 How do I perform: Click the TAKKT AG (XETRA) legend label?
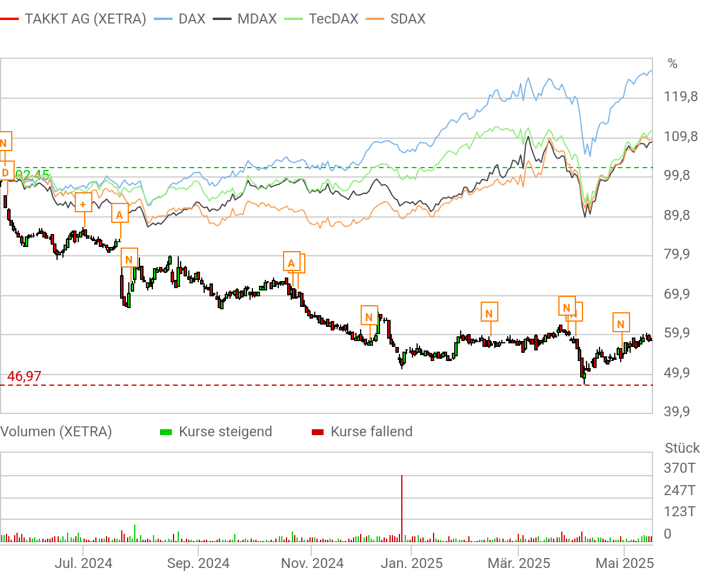coord(85,18)
